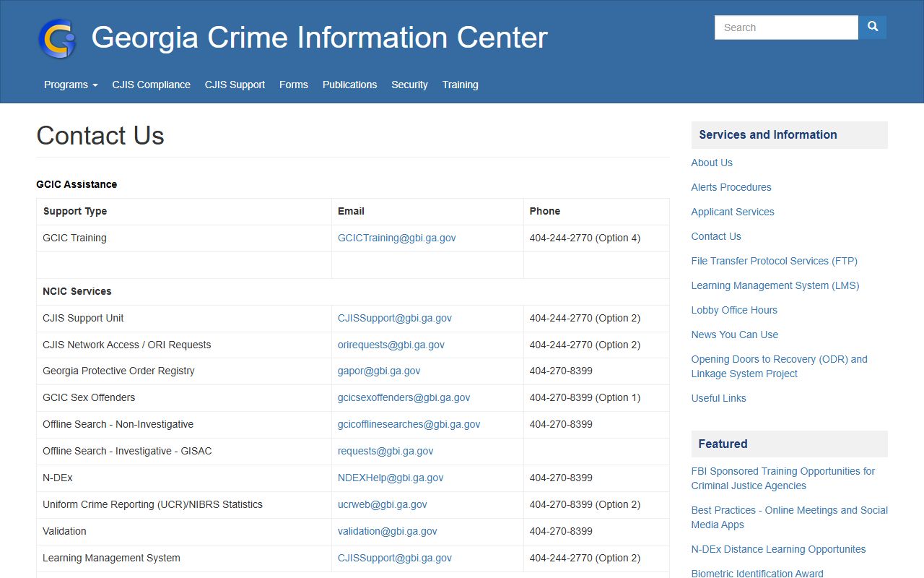This screenshot has height=578, width=924.
Task: Open the Forms menu item
Action: 294,85
